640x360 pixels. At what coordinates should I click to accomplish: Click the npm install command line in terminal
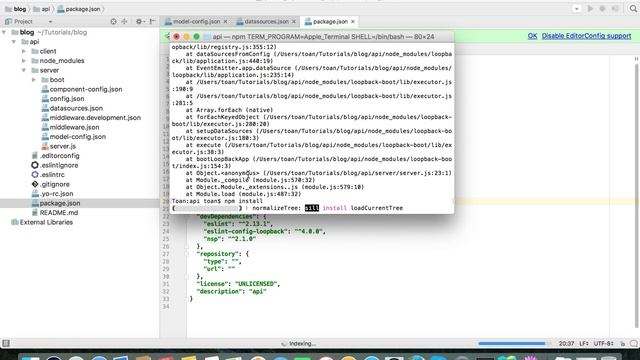pyautogui.click(x=217, y=201)
